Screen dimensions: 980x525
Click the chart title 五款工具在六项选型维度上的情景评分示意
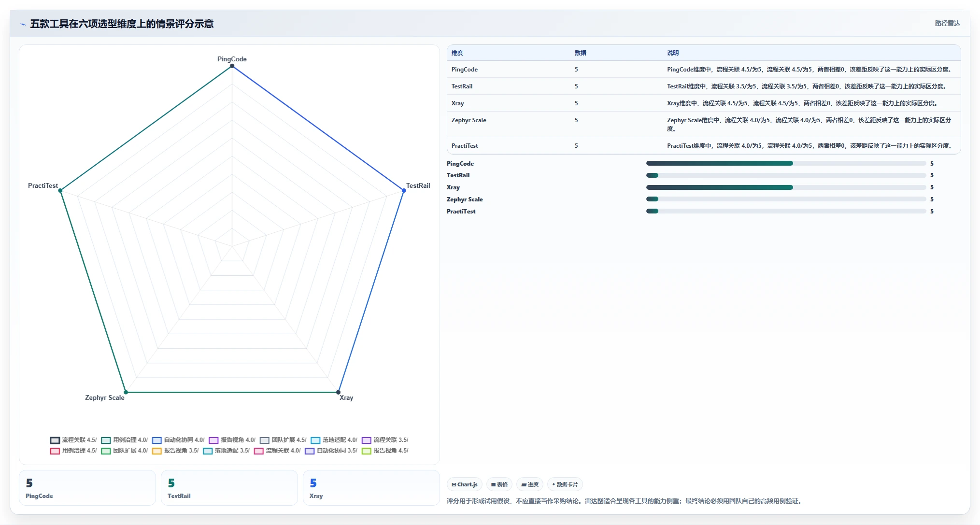click(122, 24)
